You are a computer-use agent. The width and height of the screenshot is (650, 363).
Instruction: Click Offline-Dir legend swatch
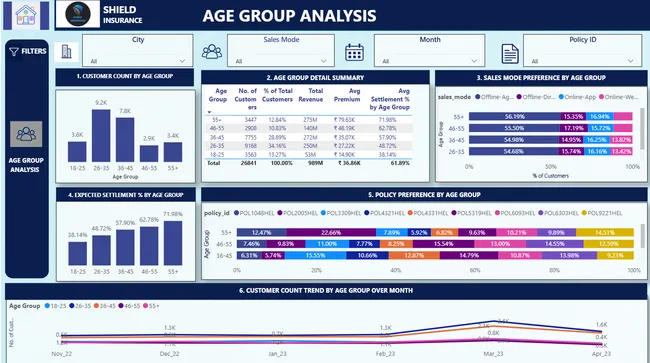pos(519,97)
